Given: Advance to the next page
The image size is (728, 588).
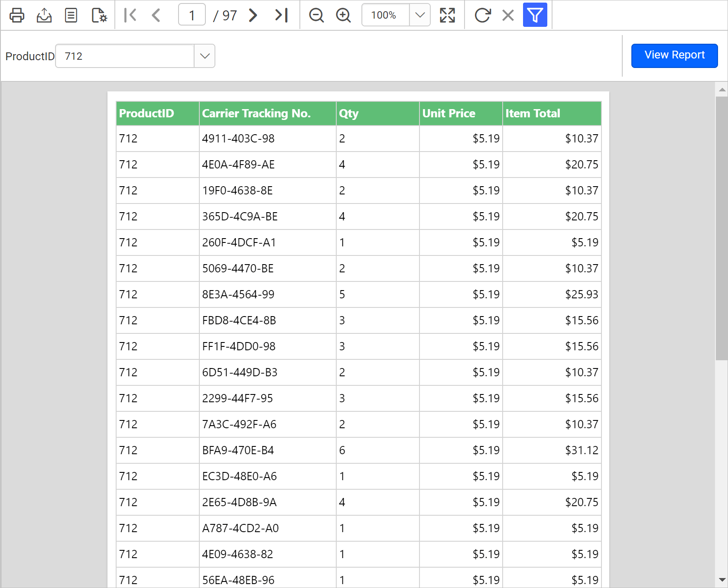Looking at the screenshot, I should pos(253,15).
